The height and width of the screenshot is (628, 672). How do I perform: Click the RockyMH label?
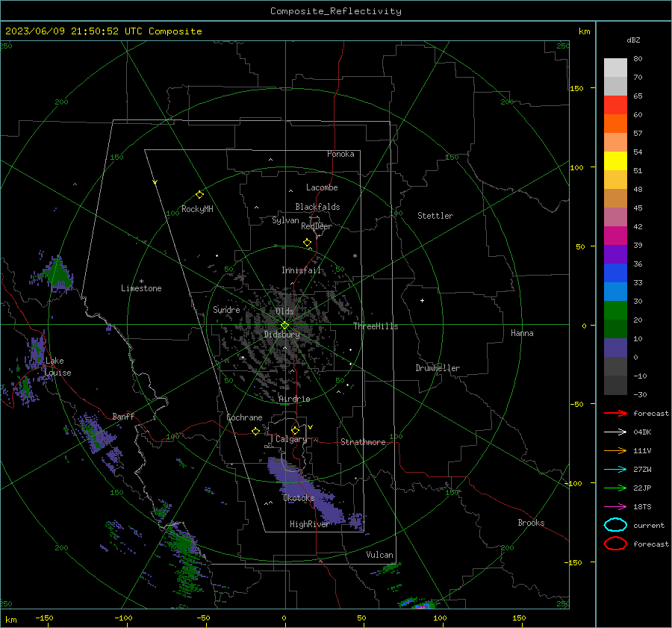(x=197, y=209)
